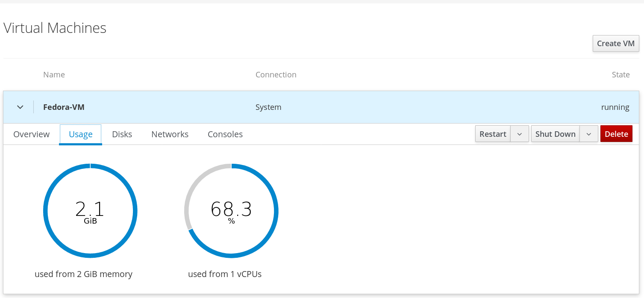Click the Restart button

[493, 134]
